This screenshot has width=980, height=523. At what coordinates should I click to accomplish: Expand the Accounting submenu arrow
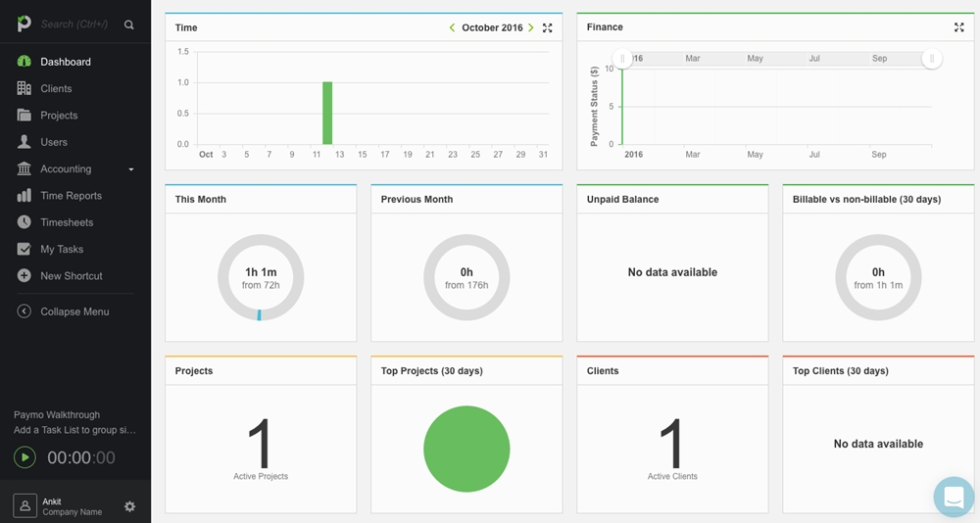click(131, 169)
